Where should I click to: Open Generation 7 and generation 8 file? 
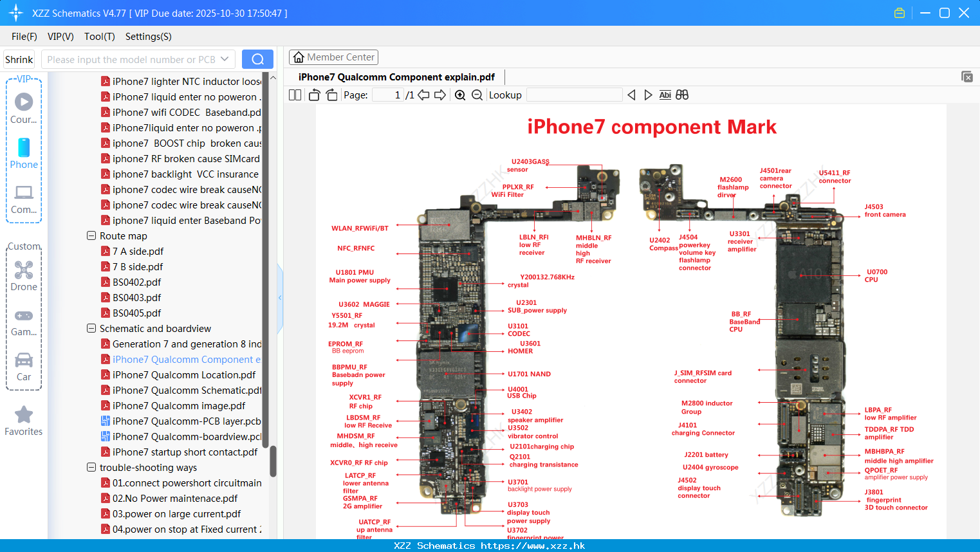pos(181,344)
